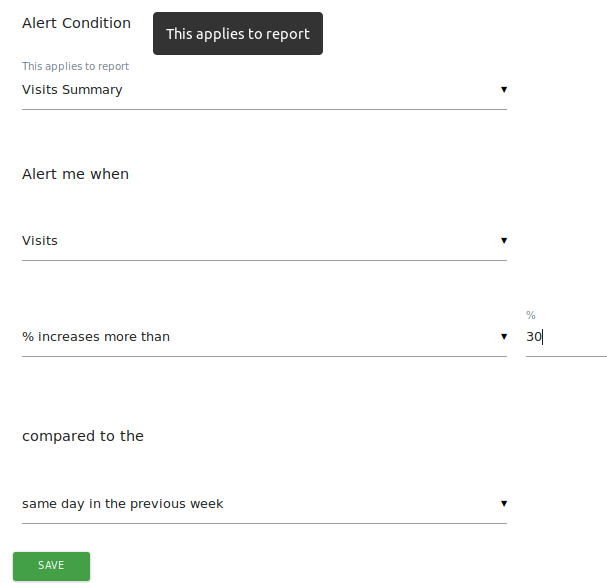
Task: Open the '% increases more than' dropdown
Action: 260,337
